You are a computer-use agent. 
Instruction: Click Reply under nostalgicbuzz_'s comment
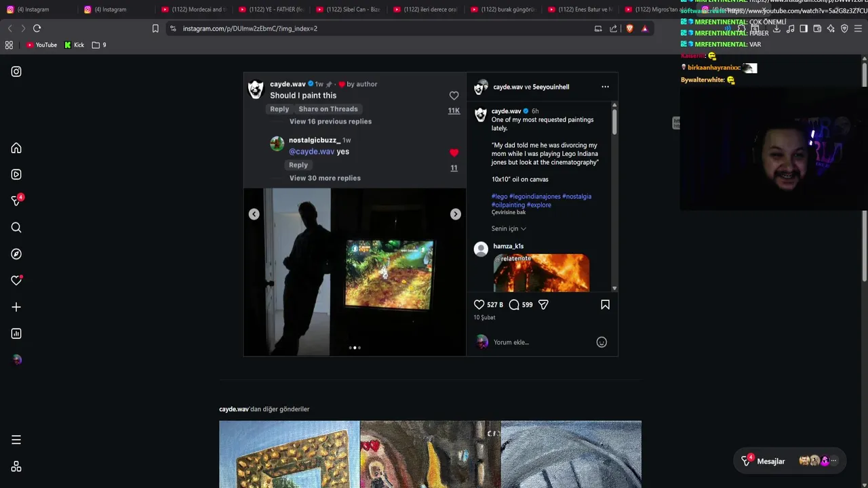tap(298, 165)
